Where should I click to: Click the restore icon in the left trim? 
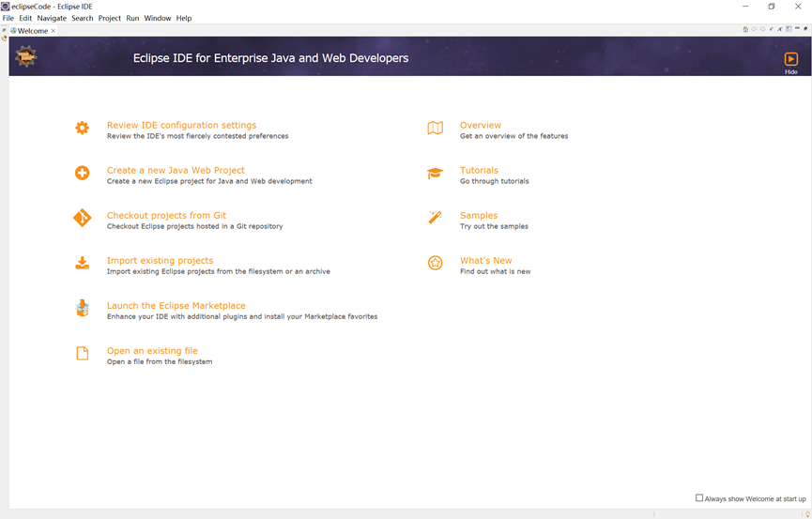(4, 31)
